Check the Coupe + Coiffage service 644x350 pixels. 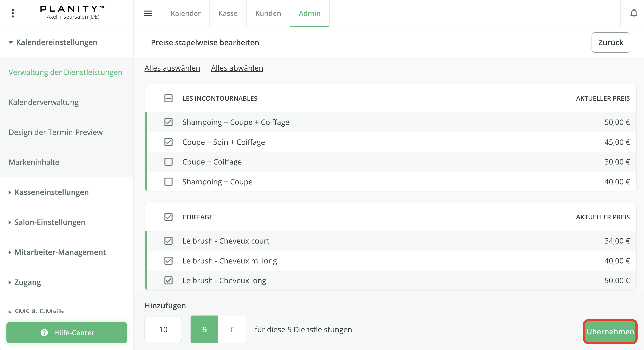click(168, 162)
